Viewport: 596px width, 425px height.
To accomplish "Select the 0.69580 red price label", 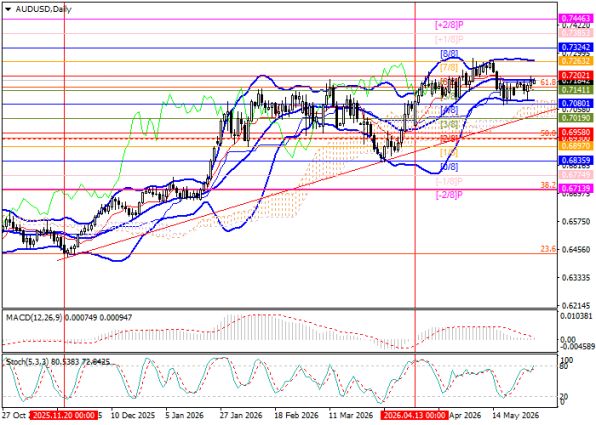I will [x=576, y=132].
